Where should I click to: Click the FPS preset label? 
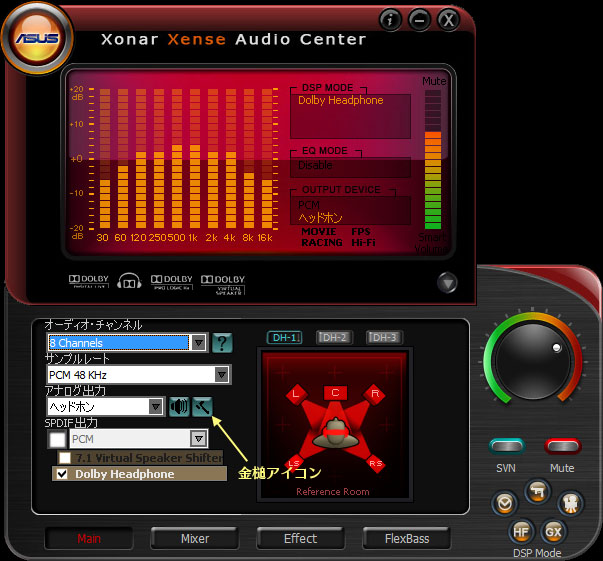(x=361, y=231)
